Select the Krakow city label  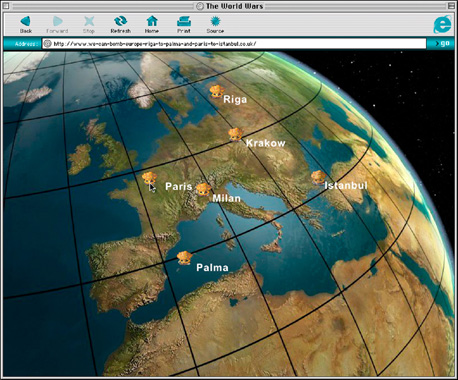click(x=266, y=143)
